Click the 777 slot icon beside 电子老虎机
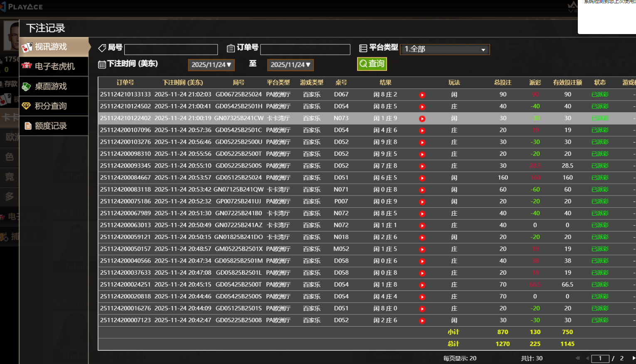The image size is (636, 364). tap(27, 66)
